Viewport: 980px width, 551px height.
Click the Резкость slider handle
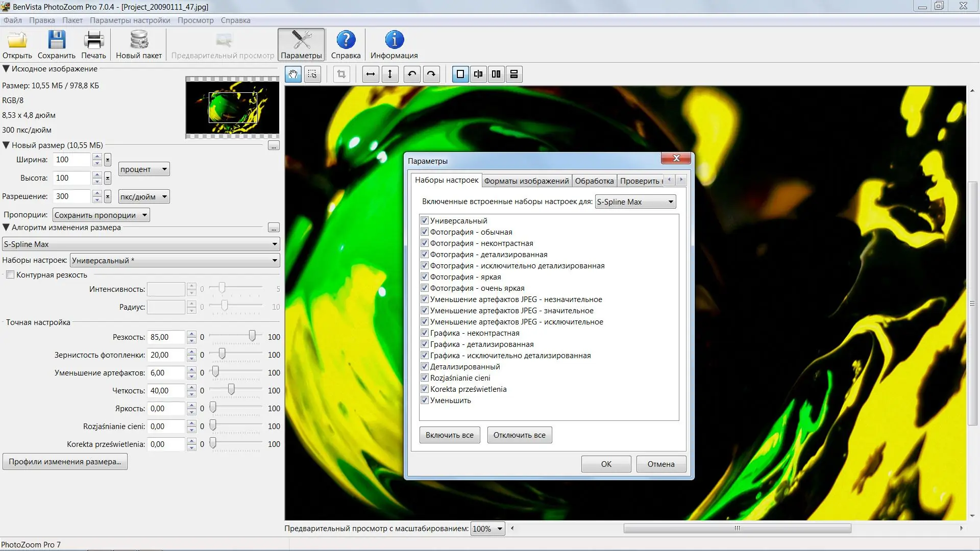click(x=252, y=336)
